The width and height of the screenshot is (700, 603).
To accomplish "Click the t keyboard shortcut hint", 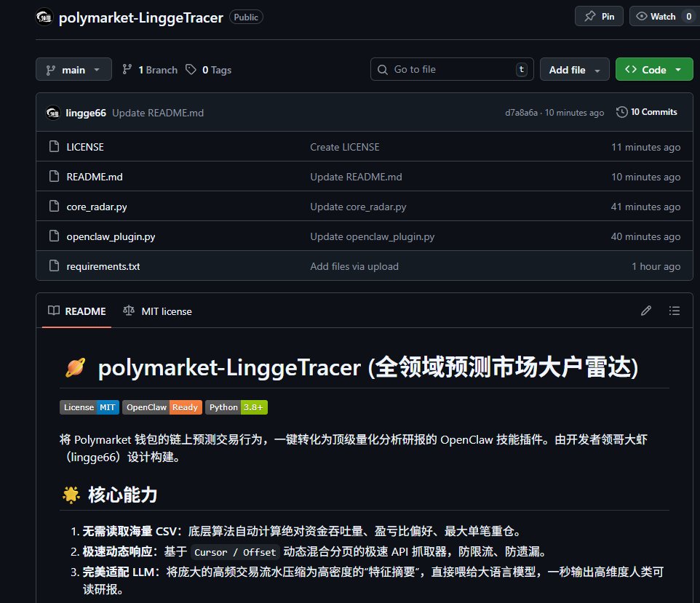I will point(522,69).
